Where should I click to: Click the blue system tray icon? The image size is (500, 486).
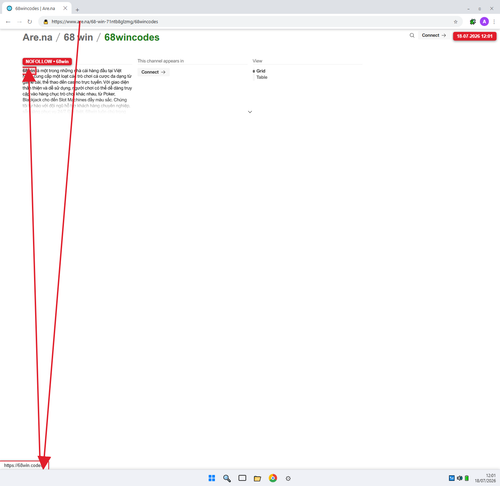[452, 478]
